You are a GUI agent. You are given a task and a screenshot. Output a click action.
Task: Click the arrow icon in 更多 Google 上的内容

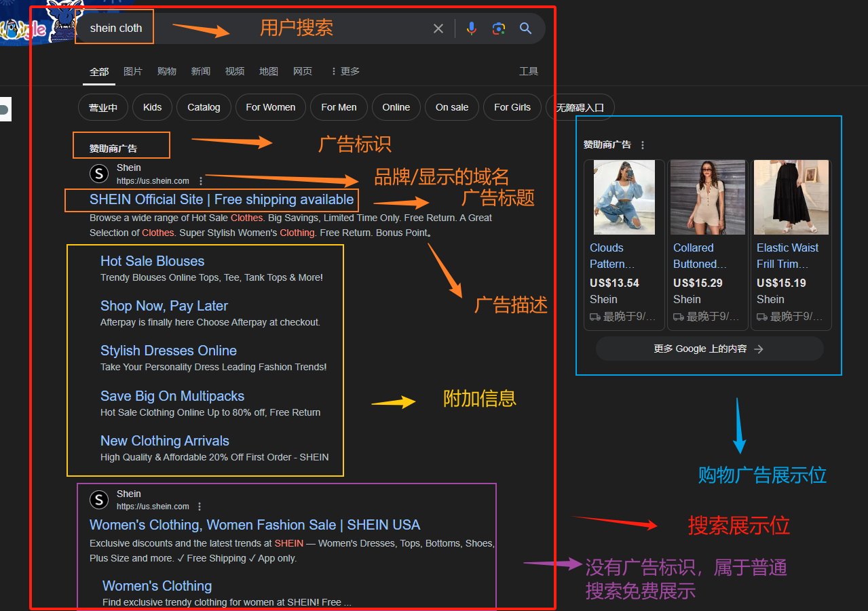pyautogui.click(x=759, y=349)
